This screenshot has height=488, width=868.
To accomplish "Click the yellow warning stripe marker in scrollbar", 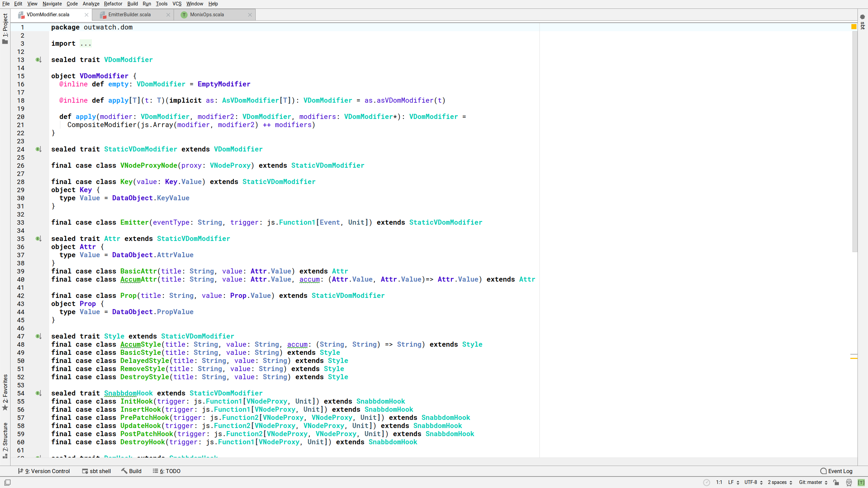I will pos(854,358).
